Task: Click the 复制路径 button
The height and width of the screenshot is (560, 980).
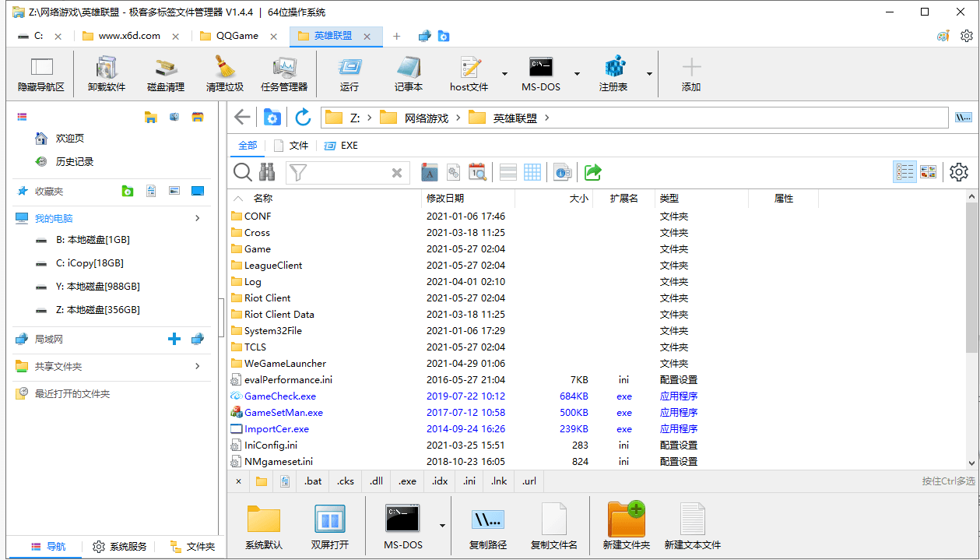Action: 488,526
